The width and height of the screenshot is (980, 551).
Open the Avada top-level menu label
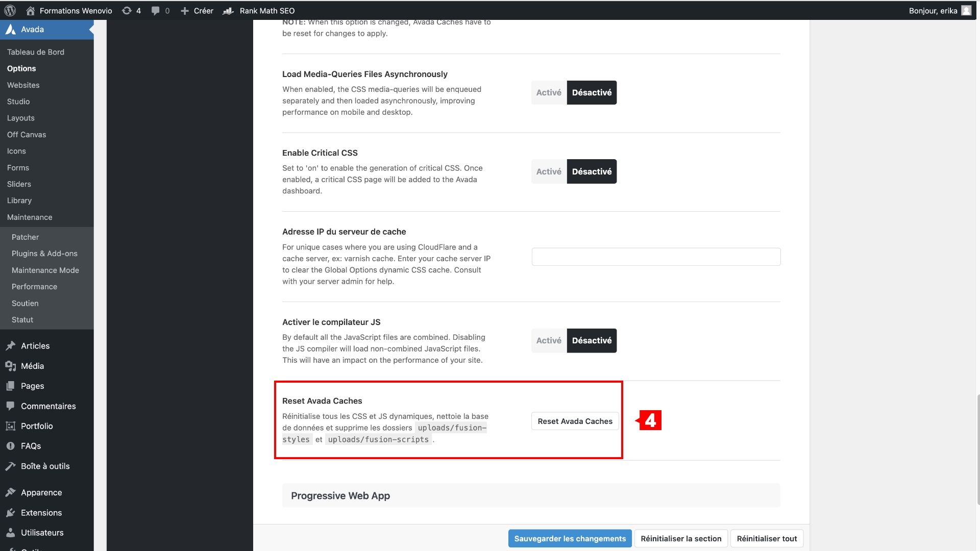pyautogui.click(x=32, y=30)
